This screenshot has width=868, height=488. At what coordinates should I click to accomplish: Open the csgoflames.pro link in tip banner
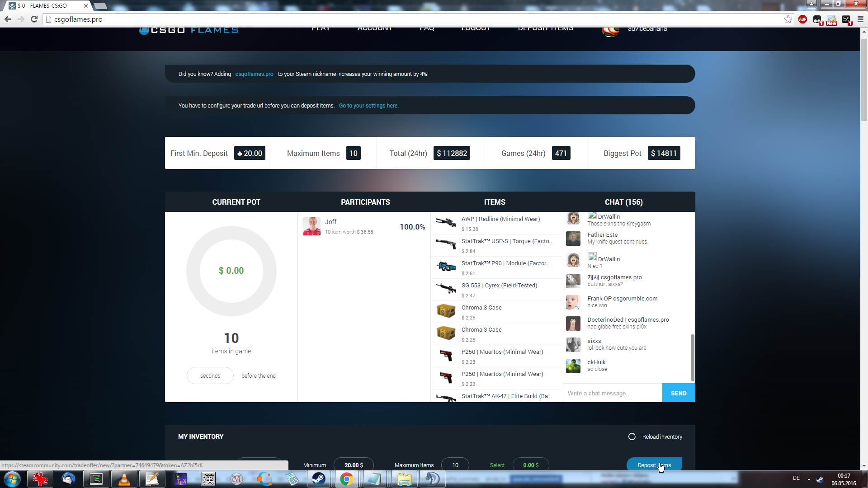tap(254, 74)
